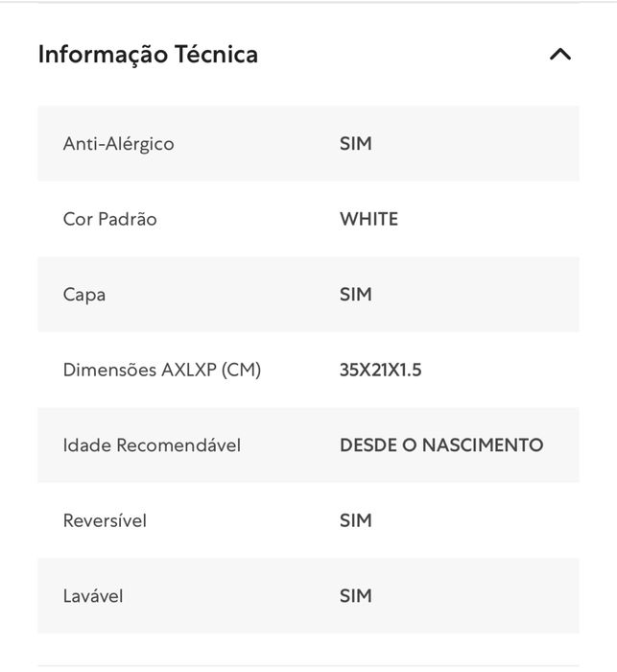Select the Dimensões AXLXP (CM) label
Viewport: 617px width, 672px height.
[161, 370]
